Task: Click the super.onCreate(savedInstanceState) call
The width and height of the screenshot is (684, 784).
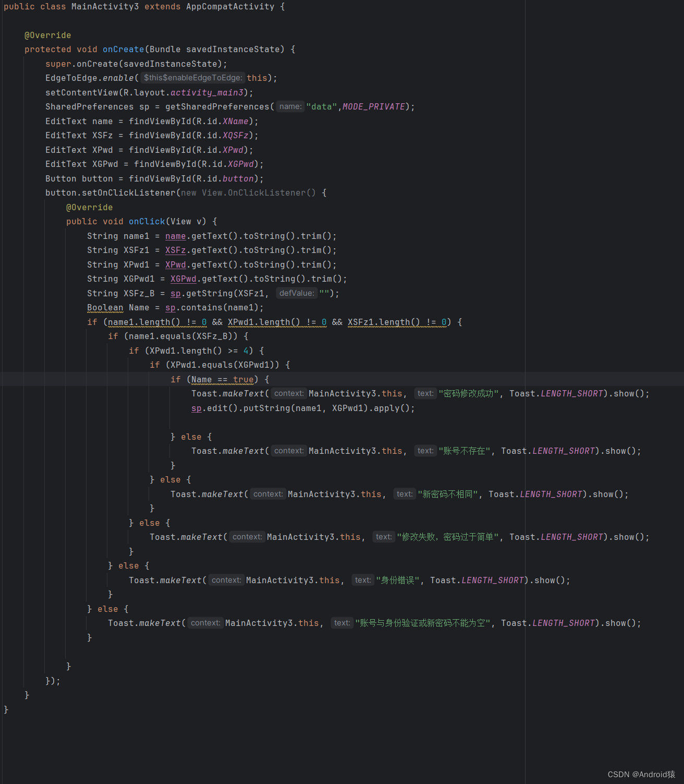Action: point(133,64)
